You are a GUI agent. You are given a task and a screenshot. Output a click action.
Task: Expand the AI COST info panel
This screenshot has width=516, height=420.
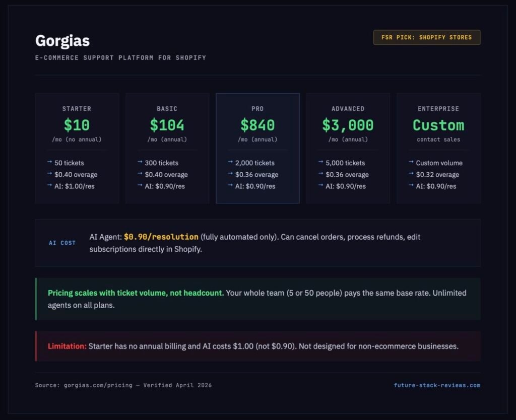tap(258, 243)
